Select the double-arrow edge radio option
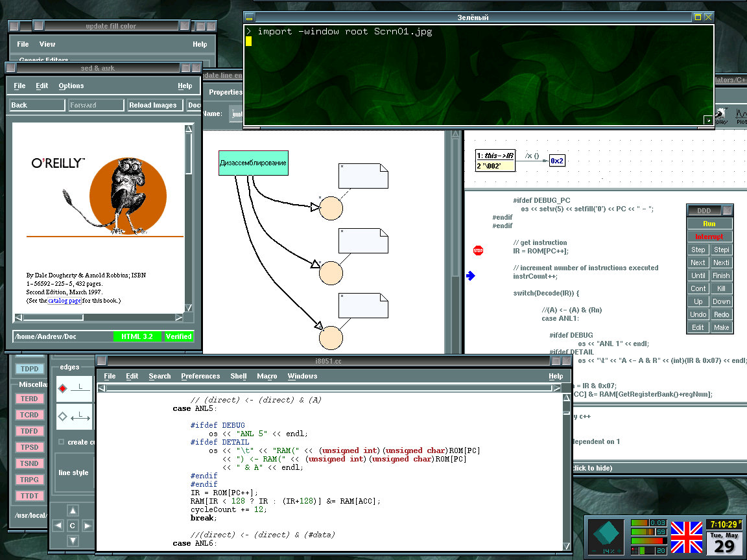The width and height of the screenshot is (747, 560). click(x=63, y=417)
